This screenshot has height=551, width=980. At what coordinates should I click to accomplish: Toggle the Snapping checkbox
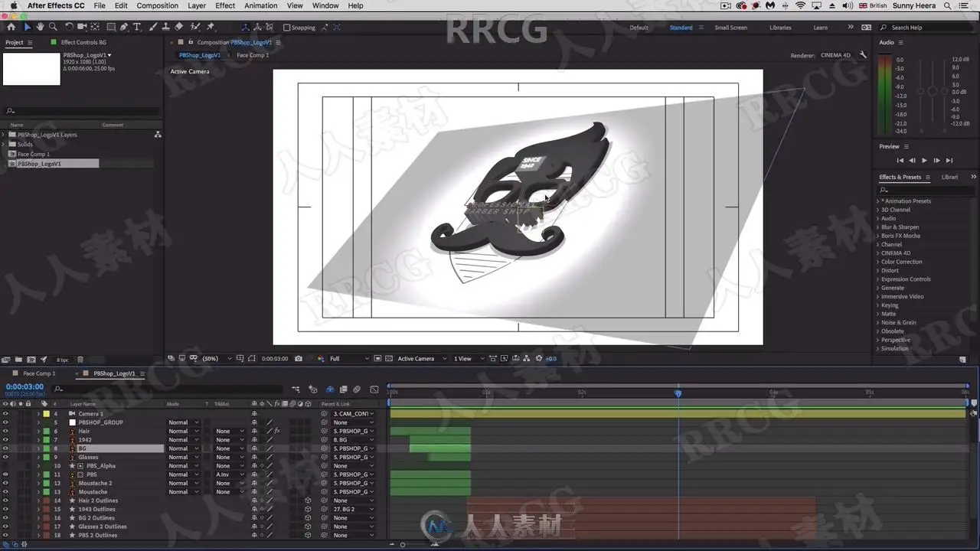pyautogui.click(x=286, y=28)
